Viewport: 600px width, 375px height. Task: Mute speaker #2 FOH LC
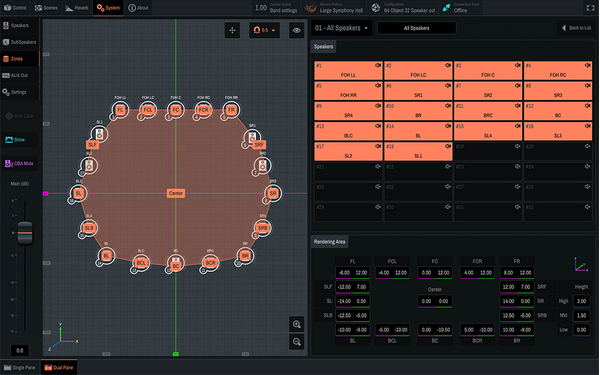tap(448, 65)
